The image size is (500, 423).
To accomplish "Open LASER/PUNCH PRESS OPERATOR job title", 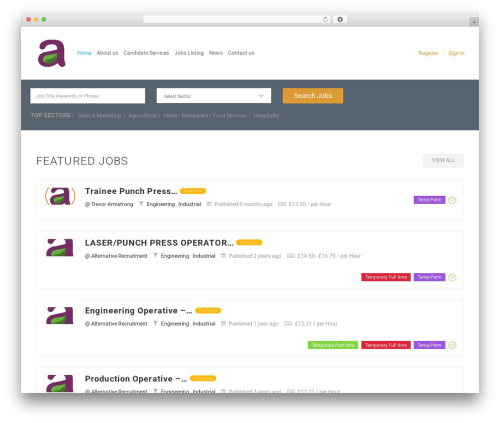I will click(159, 243).
